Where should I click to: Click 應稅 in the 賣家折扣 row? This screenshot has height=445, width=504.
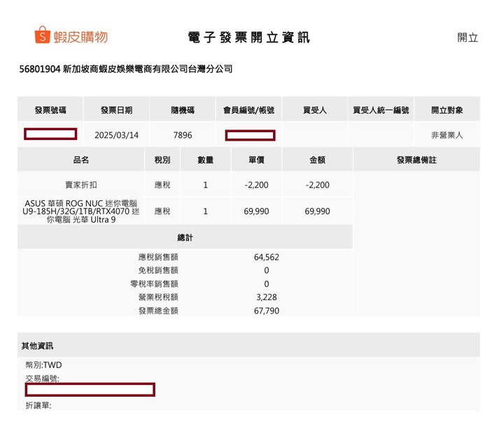(162, 185)
